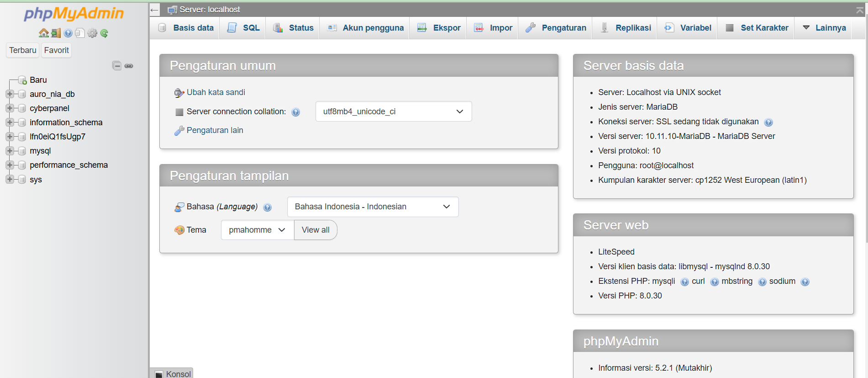This screenshot has width=868, height=378.
Task: Expand the information_schema database tree
Action: point(10,122)
